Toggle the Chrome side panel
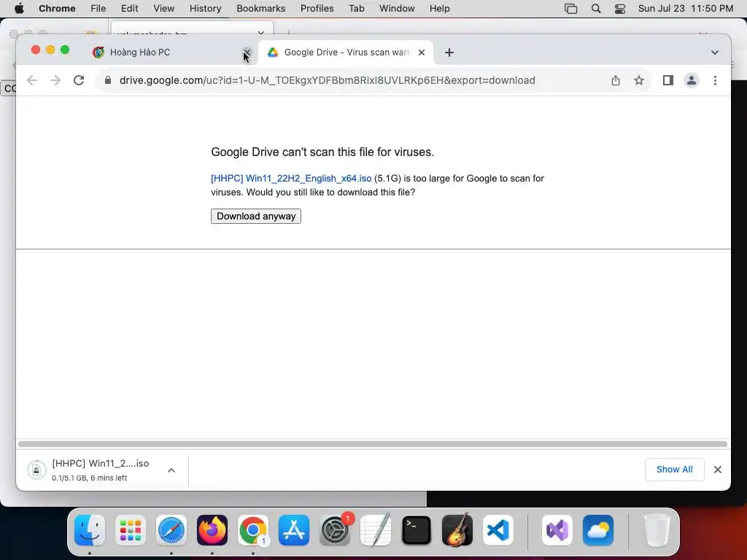747x560 pixels. pyautogui.click(x=668, y=80)
